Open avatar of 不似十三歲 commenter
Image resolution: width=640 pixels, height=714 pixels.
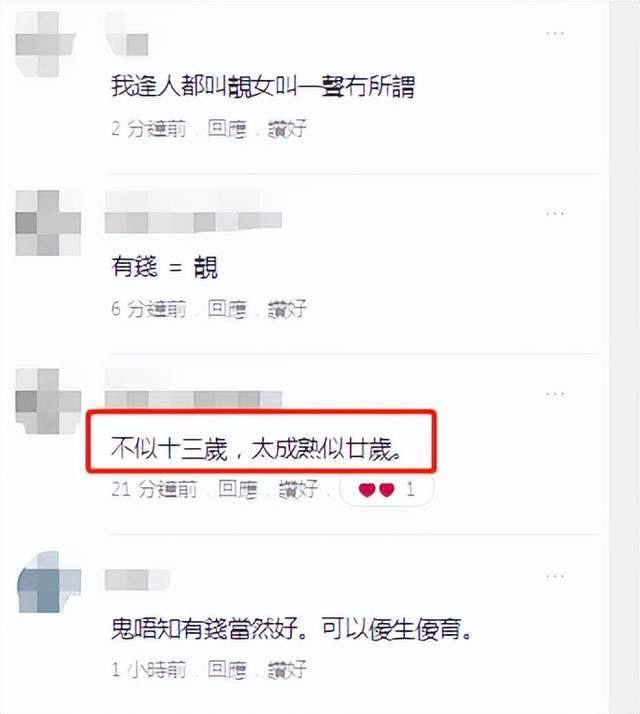tap(48, 402)
